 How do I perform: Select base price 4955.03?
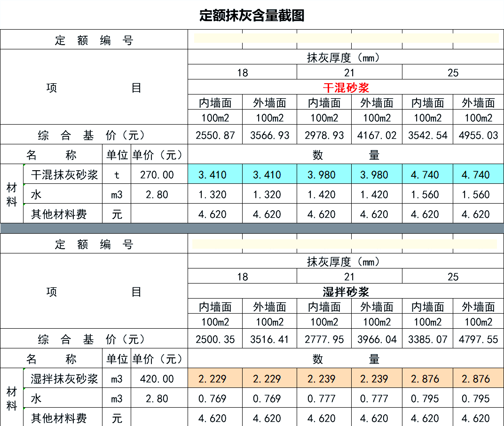point(479,134)
